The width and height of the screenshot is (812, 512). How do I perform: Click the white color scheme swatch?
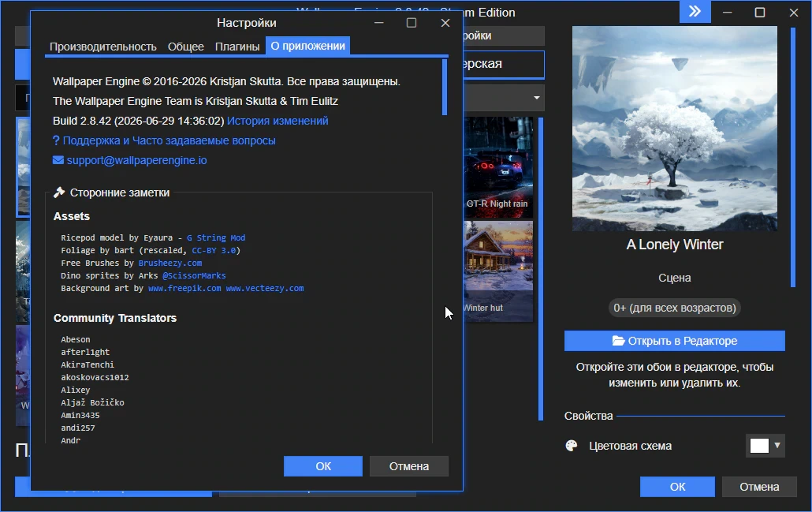coord(759,446)
